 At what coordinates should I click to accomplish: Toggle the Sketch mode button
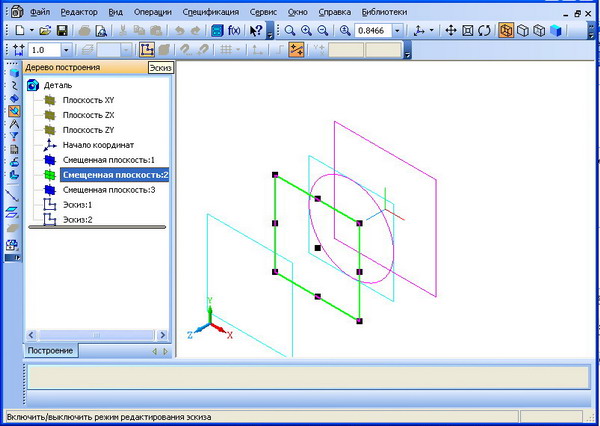pos(147,50)
